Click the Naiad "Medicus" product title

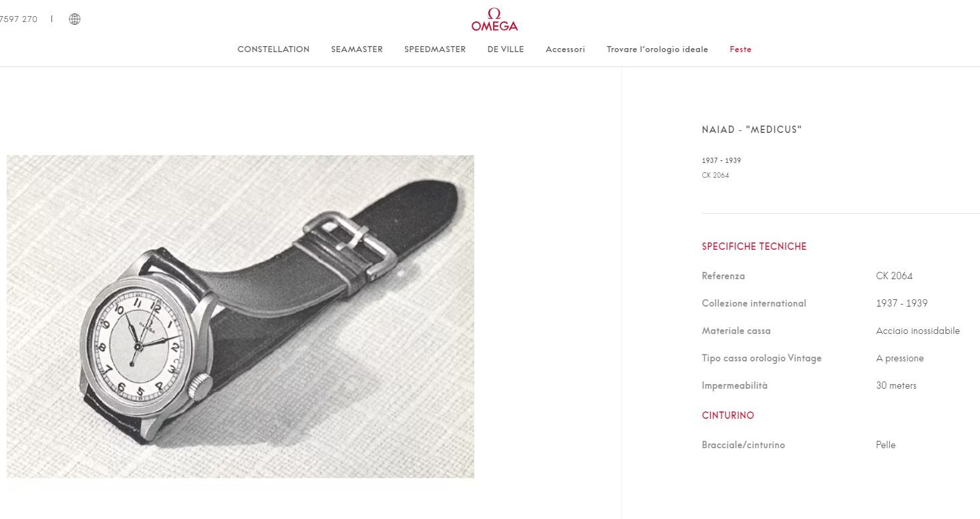752,130
